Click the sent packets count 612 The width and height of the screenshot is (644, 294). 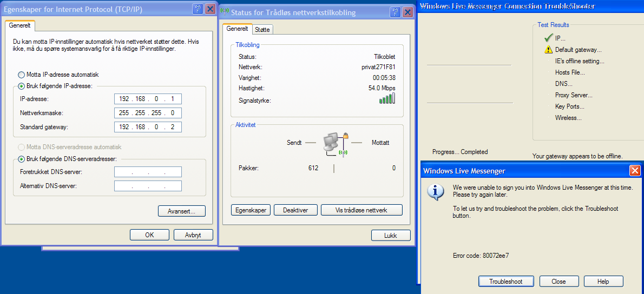[313, 168]
